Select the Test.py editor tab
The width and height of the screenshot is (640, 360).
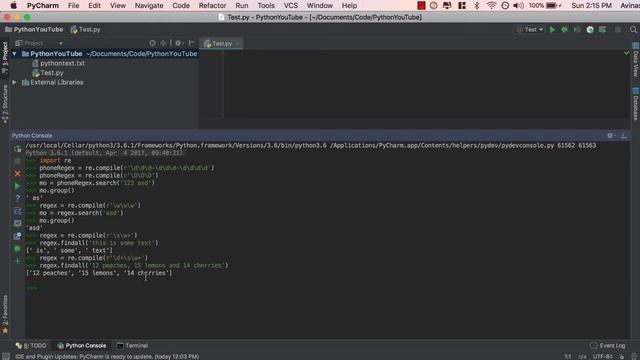pyautogui.click(x=221, y=43)
